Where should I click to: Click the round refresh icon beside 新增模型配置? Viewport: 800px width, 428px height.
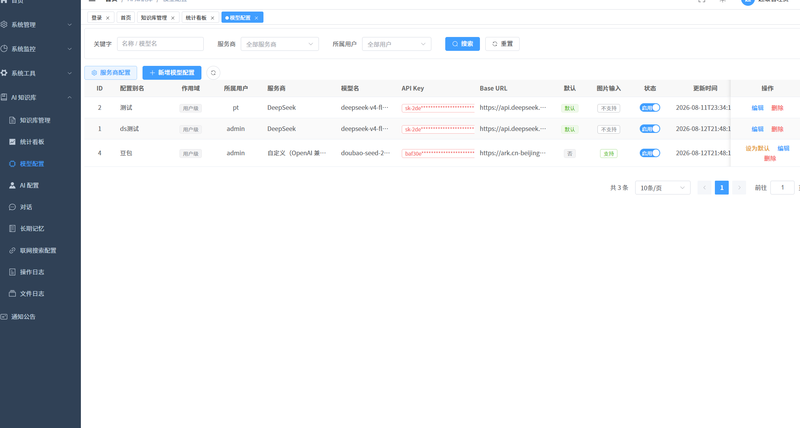[213, 73]
